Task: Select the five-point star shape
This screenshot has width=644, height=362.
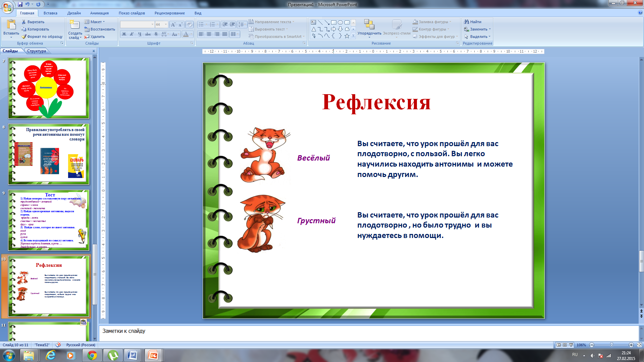Action: pos(347,36)
